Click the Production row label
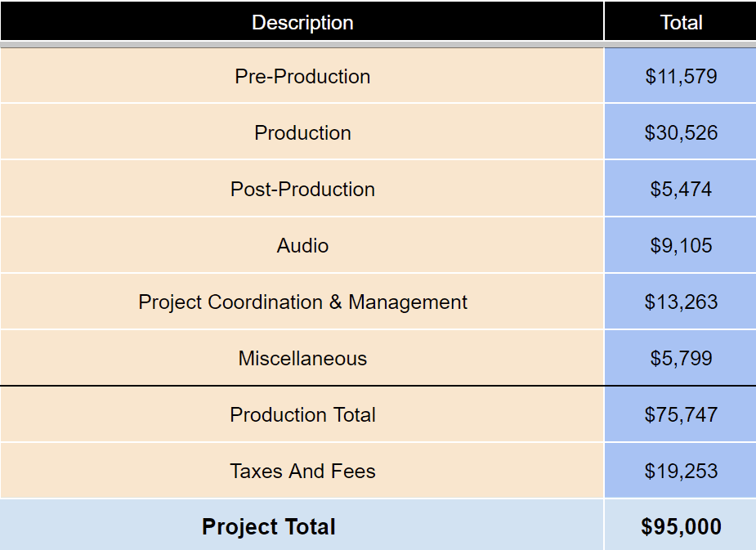The width and height of the screenshot is (756, 550). [x=302, y=133]
